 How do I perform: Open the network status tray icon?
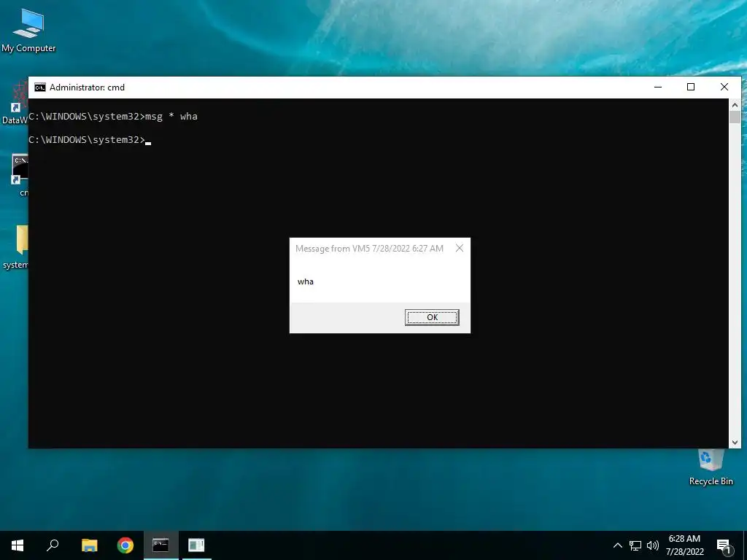click(635, 545)
